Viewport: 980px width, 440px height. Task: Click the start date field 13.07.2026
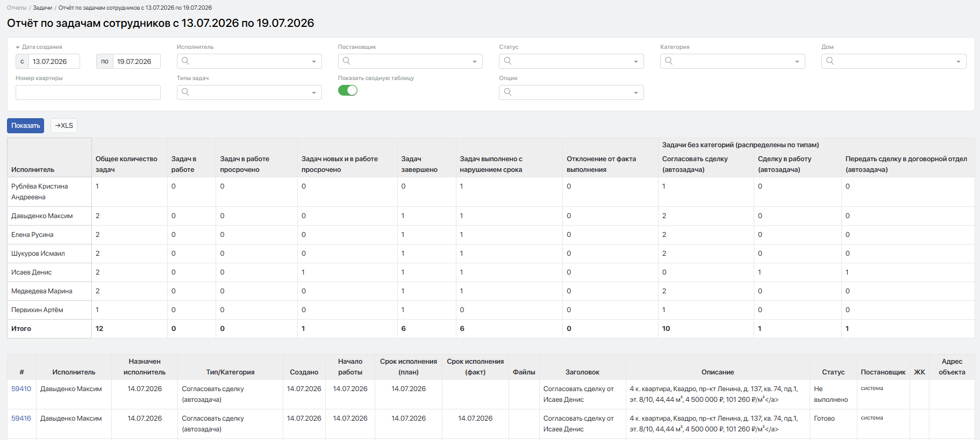(x=54, y=61)
